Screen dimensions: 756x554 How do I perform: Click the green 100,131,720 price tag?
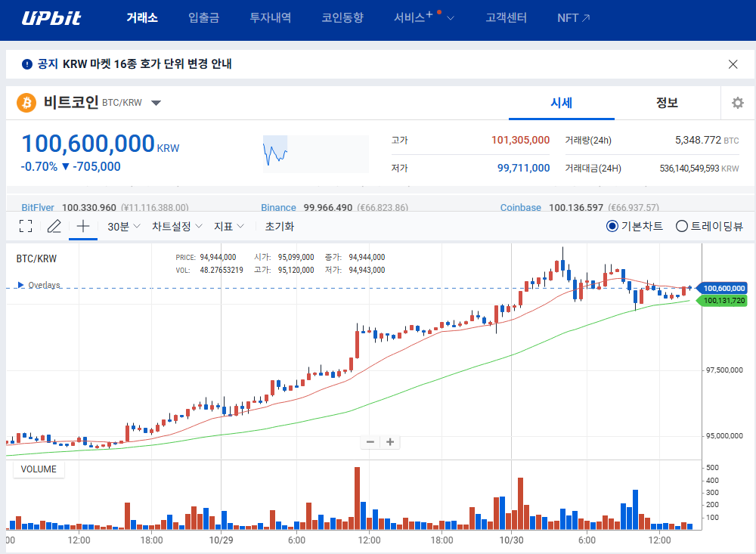pyautogui.click(x=723, y=301)
